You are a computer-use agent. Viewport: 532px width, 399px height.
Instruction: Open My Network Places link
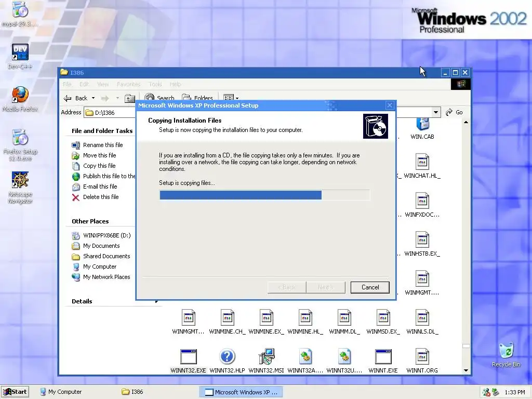(x=107, y=277)
